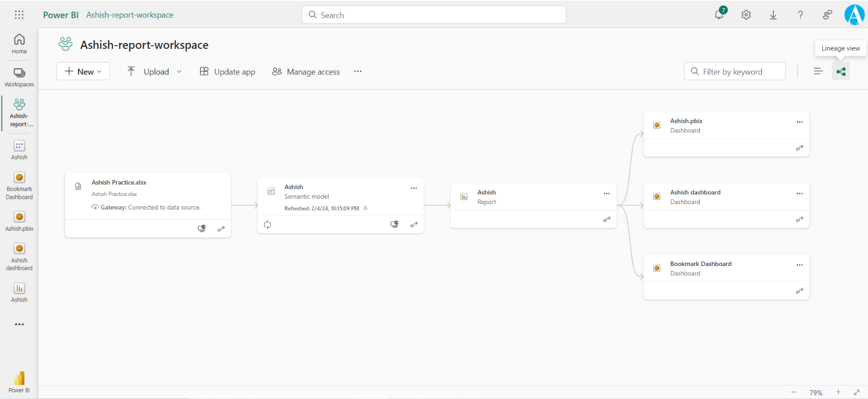Image resolution: width=868 pixels, height=399 pixels.
Task: Expand the New dropdown button
Action: click(x=83, y=72)
